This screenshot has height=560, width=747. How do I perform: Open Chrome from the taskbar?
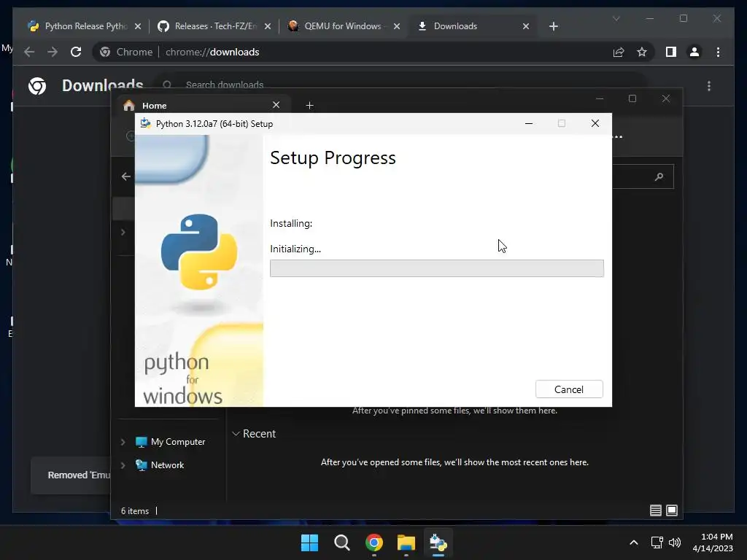tap(374, 542)
